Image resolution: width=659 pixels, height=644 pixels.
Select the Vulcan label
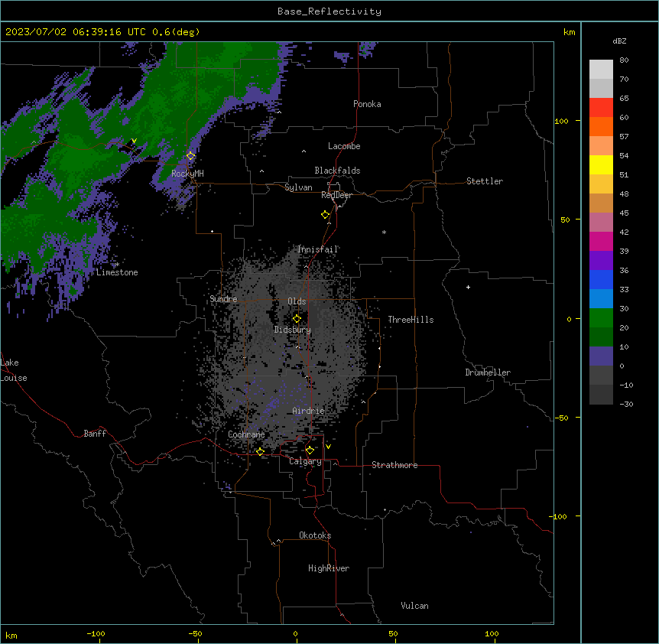pos(415,606)
